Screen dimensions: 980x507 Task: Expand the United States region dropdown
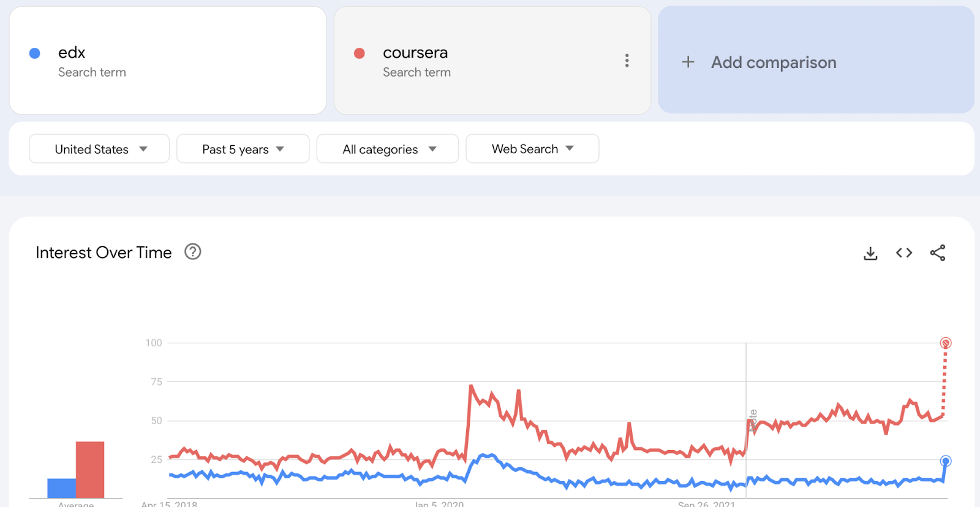tap(99, 149)
